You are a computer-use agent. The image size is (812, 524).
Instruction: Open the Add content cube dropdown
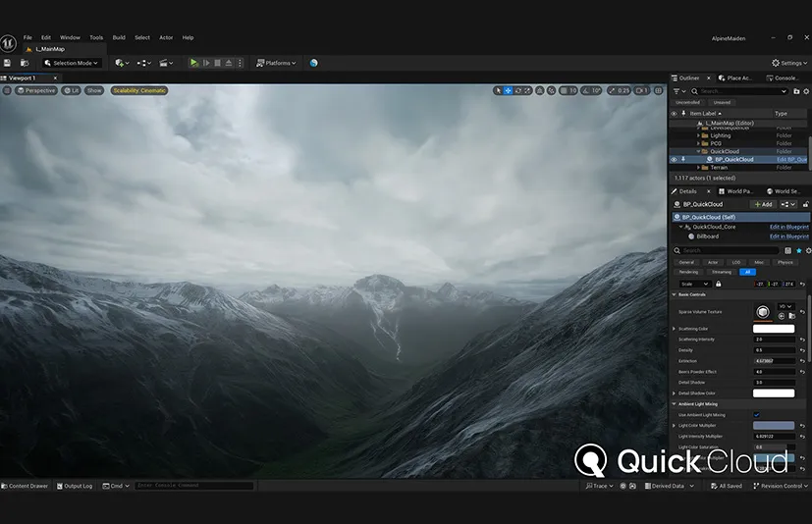tap(122, 63)
